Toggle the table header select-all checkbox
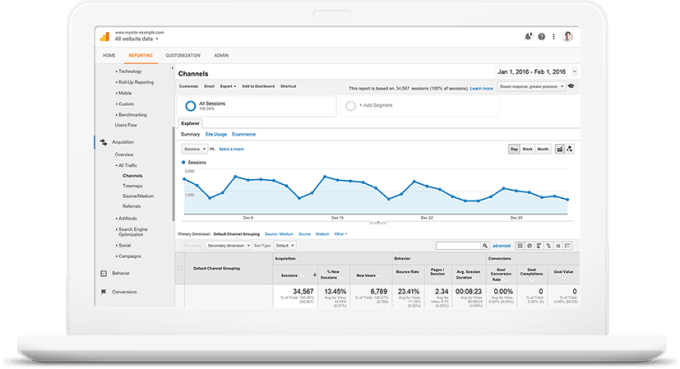This screenshot has width=680, height=369. click(180, 268)
